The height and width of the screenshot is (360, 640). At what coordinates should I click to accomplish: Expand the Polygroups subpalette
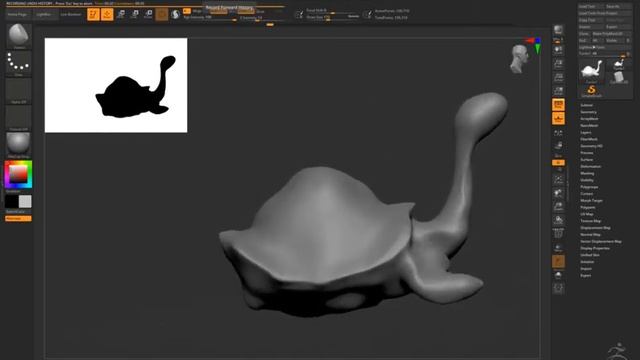589,187
